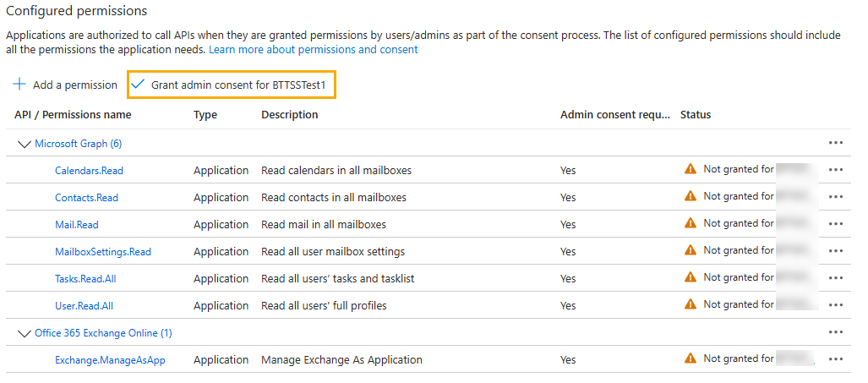868x383 pixels.
Task: Open the User.Read.All permission
Action: pyautogui.click(x=85, y=305)
